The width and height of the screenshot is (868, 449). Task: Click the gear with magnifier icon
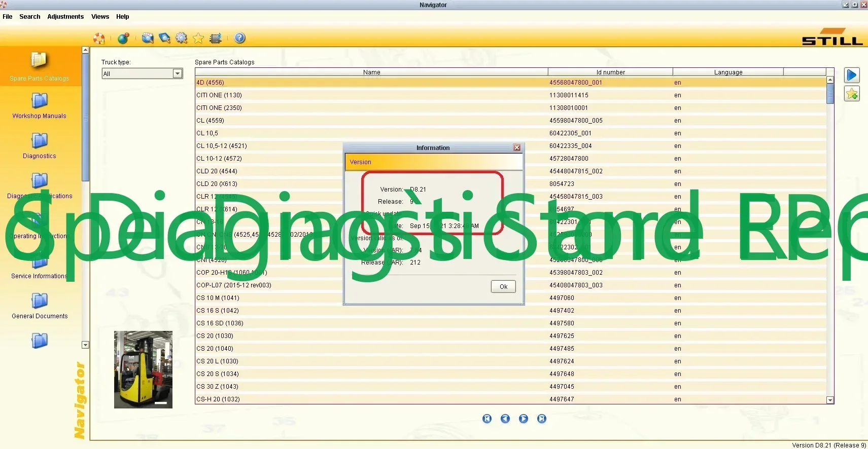pyautogui.click(x=182, y=38)
